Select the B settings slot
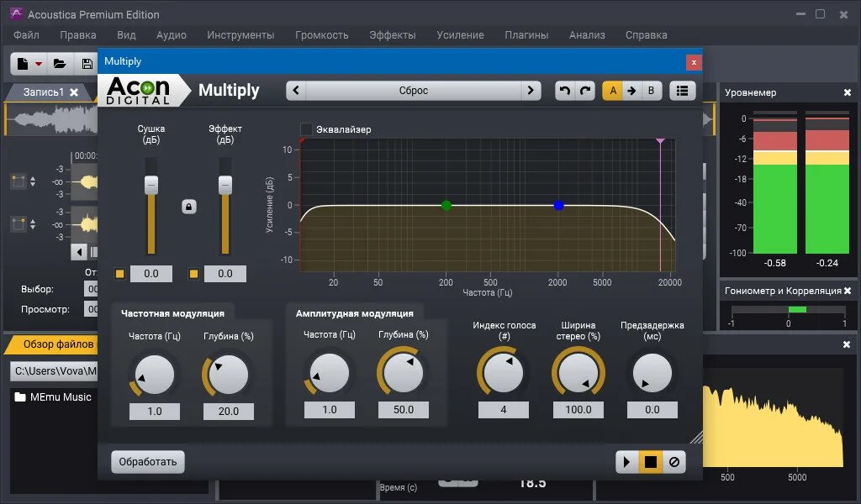 coord(652,91)
